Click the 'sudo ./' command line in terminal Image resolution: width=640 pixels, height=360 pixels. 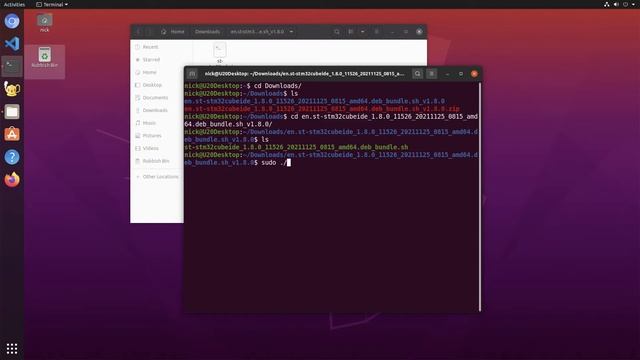pyautogui.click(x=274, y=162)
